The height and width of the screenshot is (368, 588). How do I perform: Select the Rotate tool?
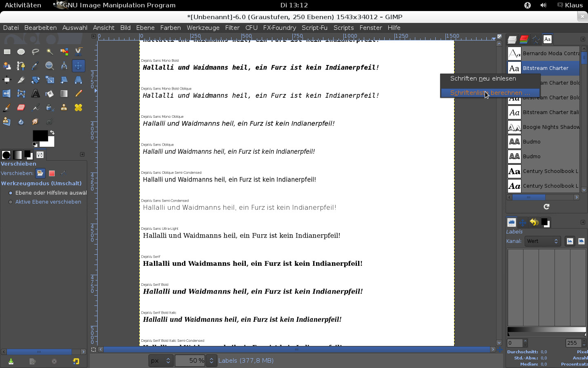(36, 80)
